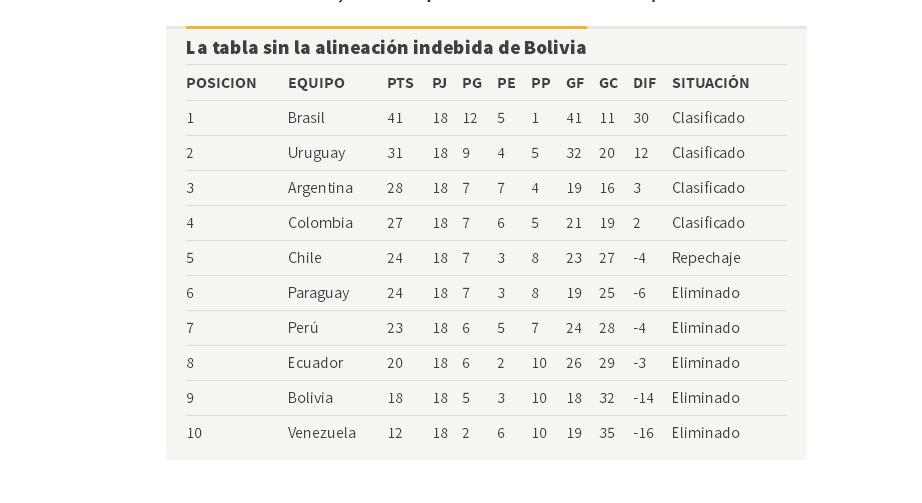Select the Brasil team name
Viewport: 922px width, 503px height.
(x=306, y=118)
